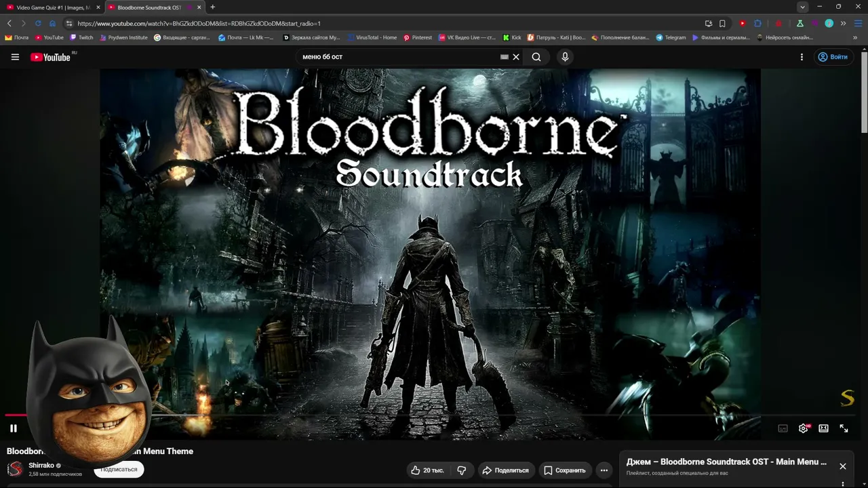Open the Почта bookmark
The width and height of the screenshot is (868, 488).
click(x=17, y=38)
